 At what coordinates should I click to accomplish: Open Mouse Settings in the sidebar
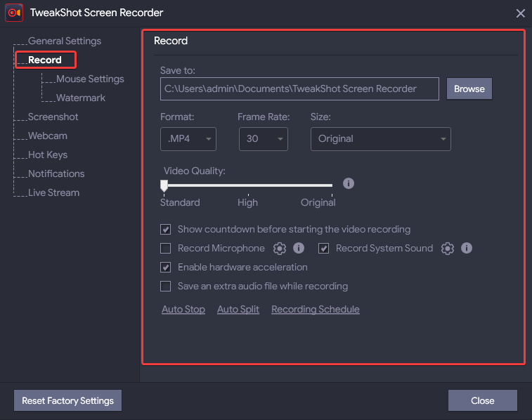coord(90,79)
